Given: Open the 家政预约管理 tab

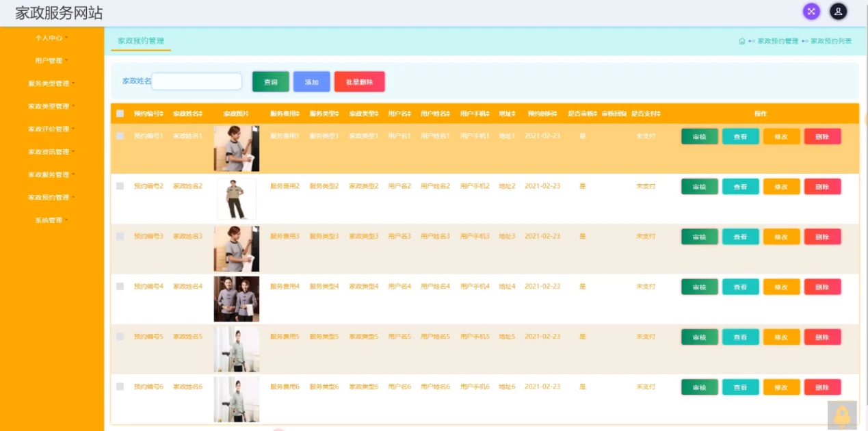Looking at the screenshot, I should [x=141, y=41].
